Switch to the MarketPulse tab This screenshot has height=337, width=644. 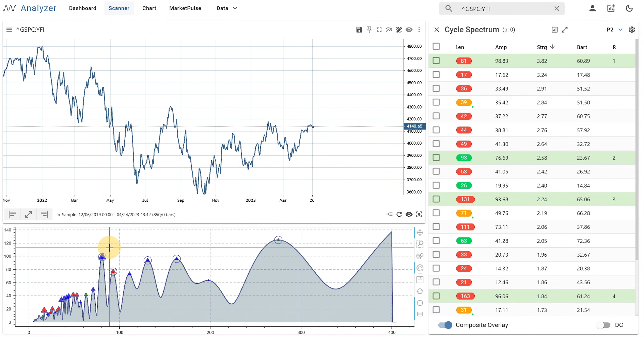click(185, 8)
